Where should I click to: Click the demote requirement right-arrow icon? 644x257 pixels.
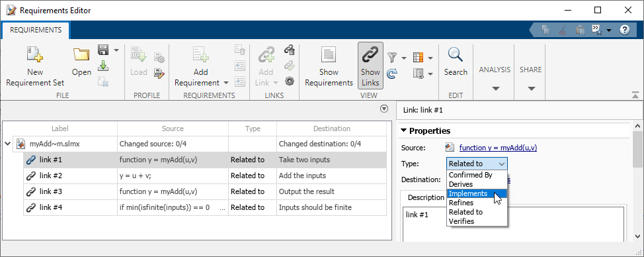[x=240, y=81]
